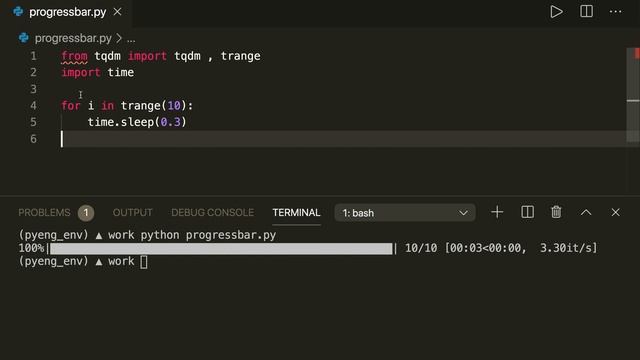Image resolution: width=640 pixels, height=360 pixels.
Task: Click line number 4 in gutter
Action: pos(33,106)
